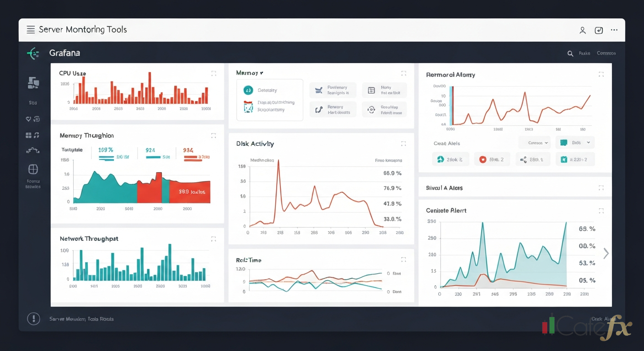Click the teal usage progress bar in Memory panel
The width and height of the screenshot is (644, 351).
coord(107,158)
